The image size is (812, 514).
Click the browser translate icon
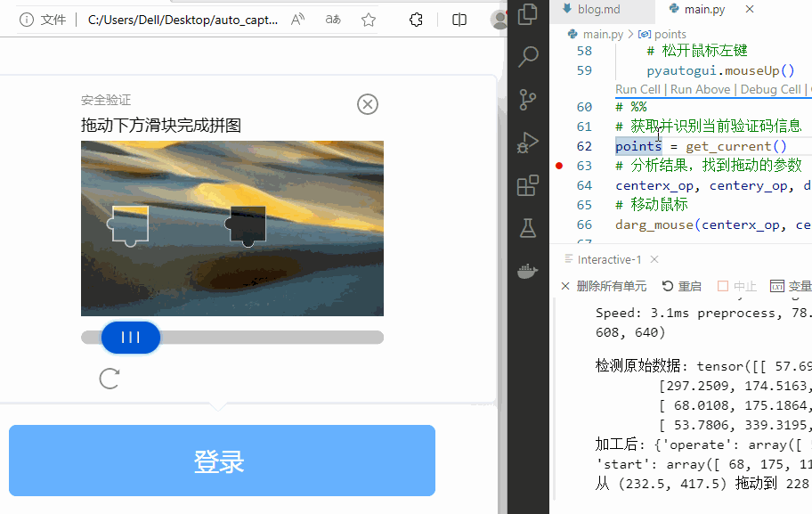coord(333,20)
